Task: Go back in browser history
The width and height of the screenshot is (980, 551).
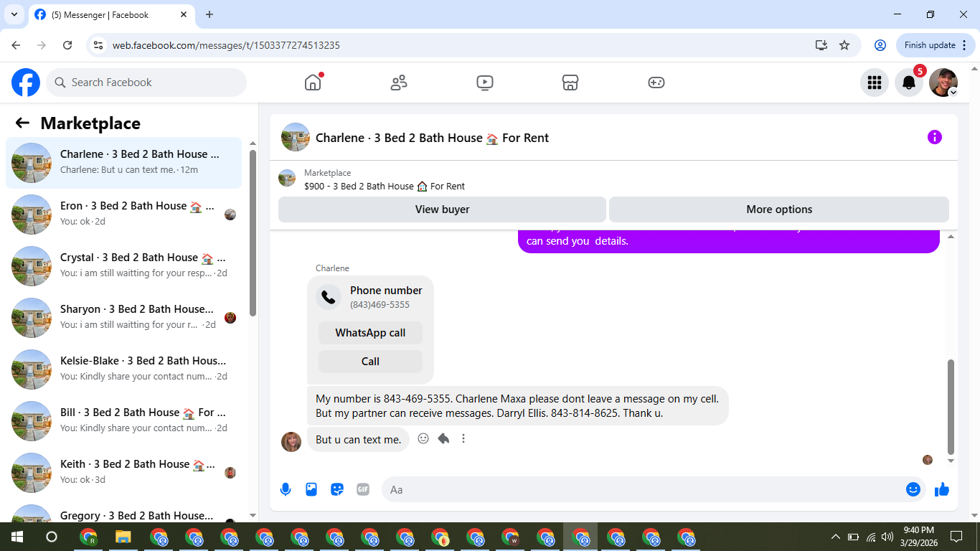Action: point(16,45)
